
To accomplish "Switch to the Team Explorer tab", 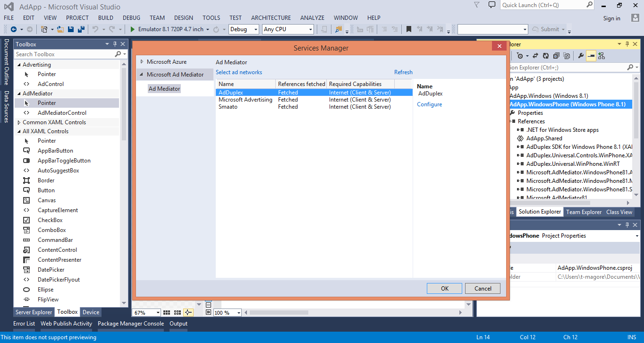I will click(x=584, y=212).
